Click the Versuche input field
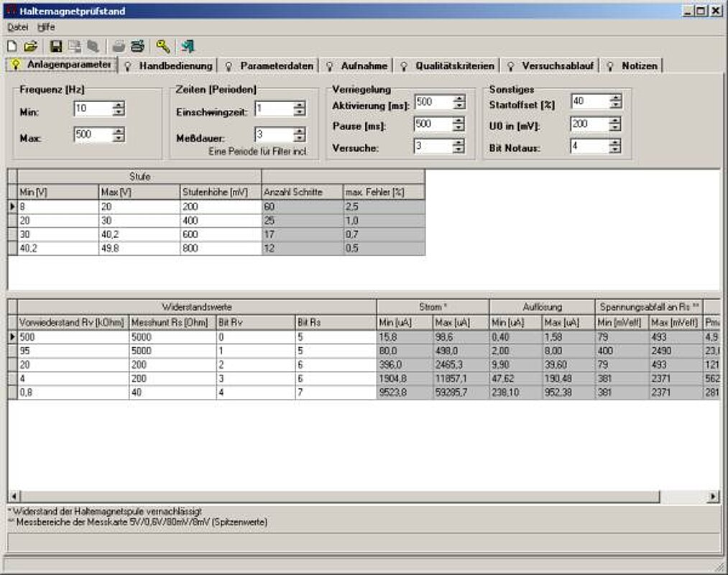The image size is (728, 575). pyautogui.click(x=433, y=147)
